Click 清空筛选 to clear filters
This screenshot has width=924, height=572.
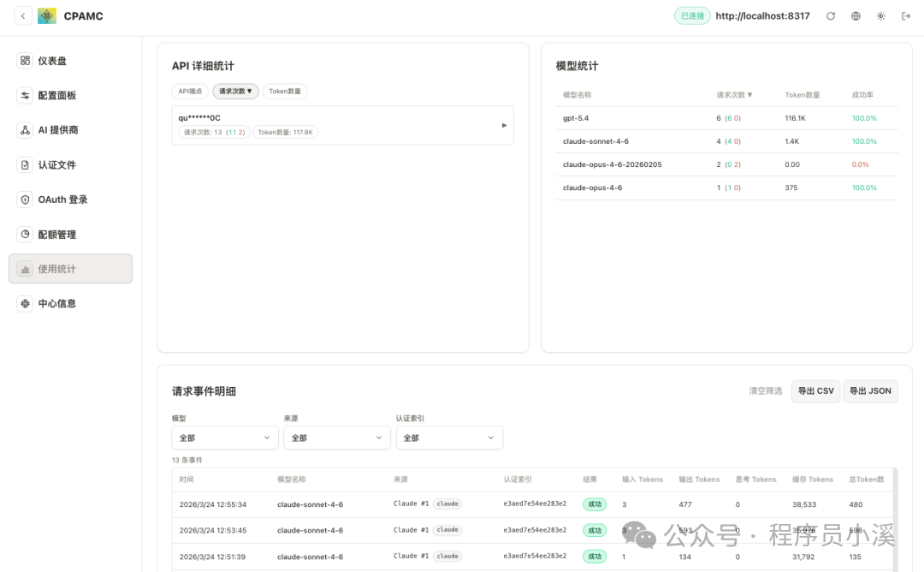point(765,391)
